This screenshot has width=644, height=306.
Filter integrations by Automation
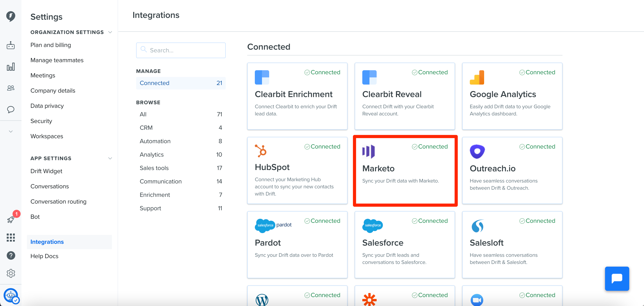pos(181,141)
